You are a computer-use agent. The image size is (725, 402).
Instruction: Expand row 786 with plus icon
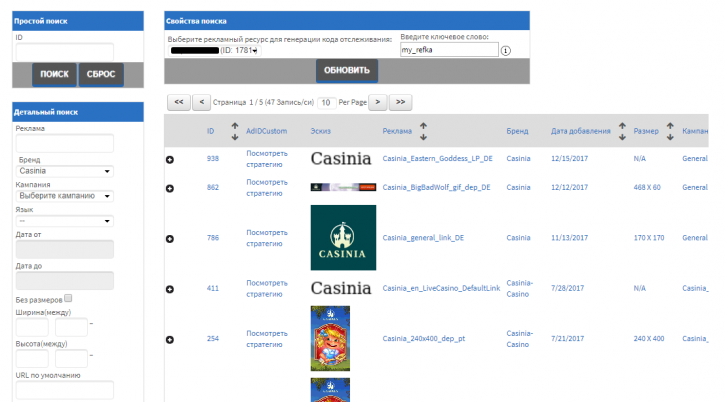[x=170, y=239]
